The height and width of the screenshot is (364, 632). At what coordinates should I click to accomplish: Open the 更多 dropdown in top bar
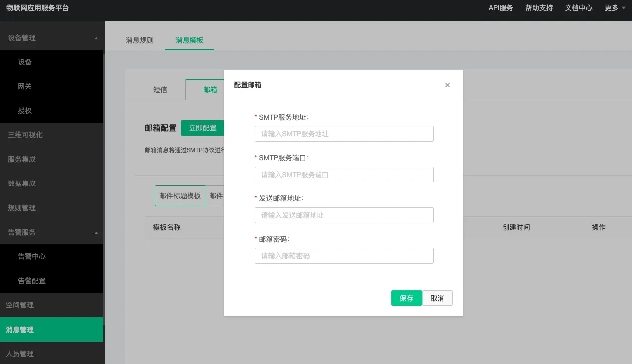[615, 8]
